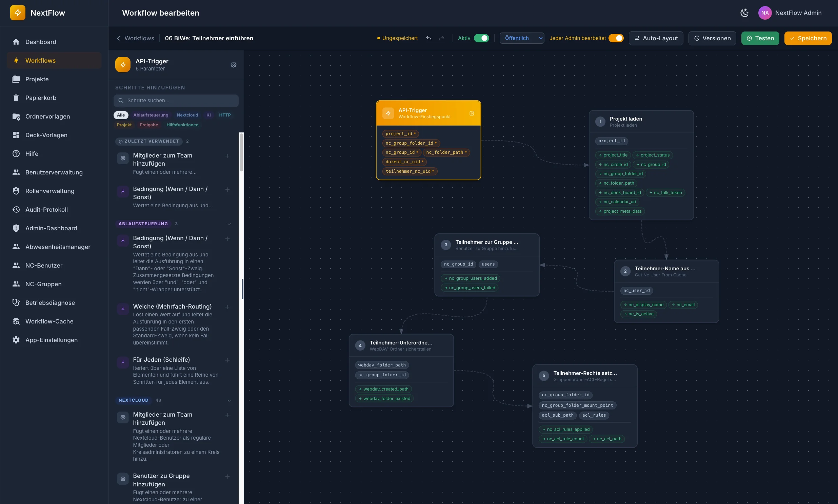Viewport: 838px width, 504px height.
Task: Select the Teilnehmer-Unterordne... node
Action: point(401,371)
